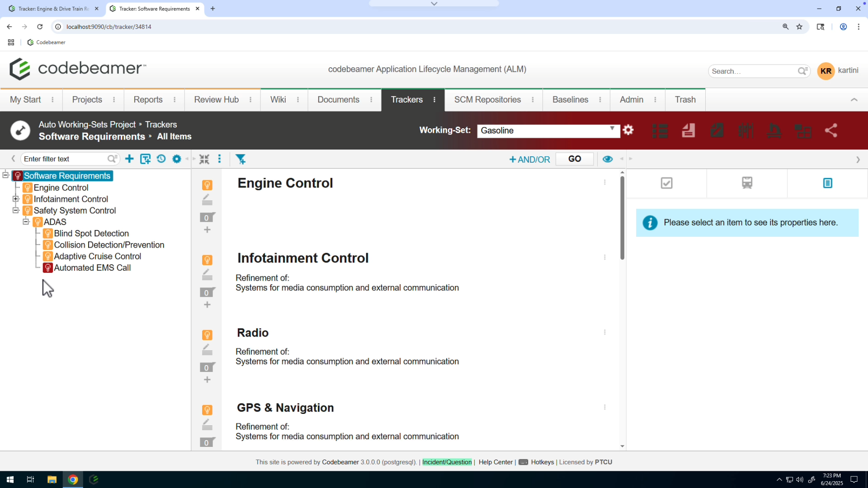Select Adaptive Cruise Control in the tree

click(98, 256)
